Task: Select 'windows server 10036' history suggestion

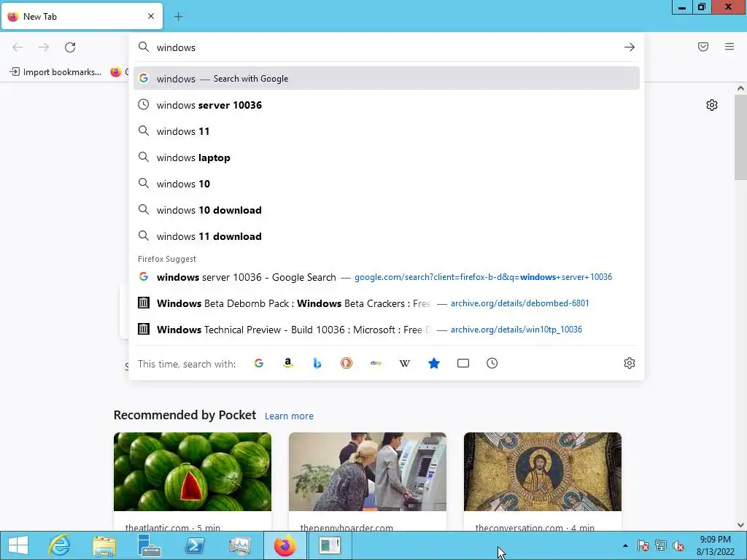Action: pyautogui.click(x=387, y=105)
